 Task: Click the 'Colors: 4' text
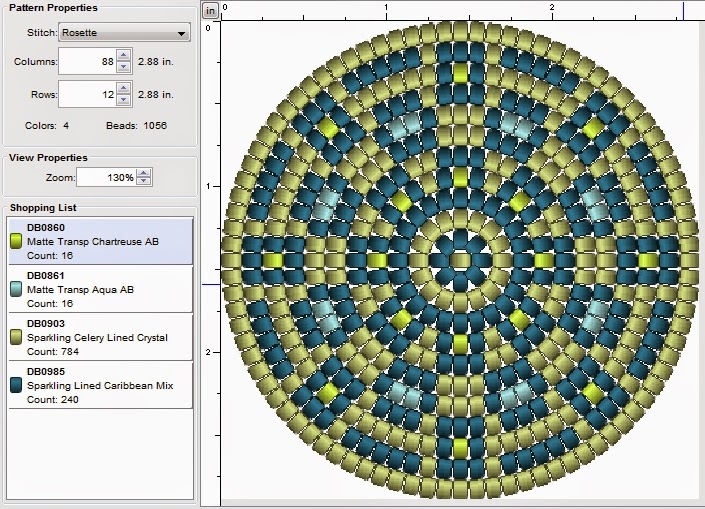[x=47, y=125]
